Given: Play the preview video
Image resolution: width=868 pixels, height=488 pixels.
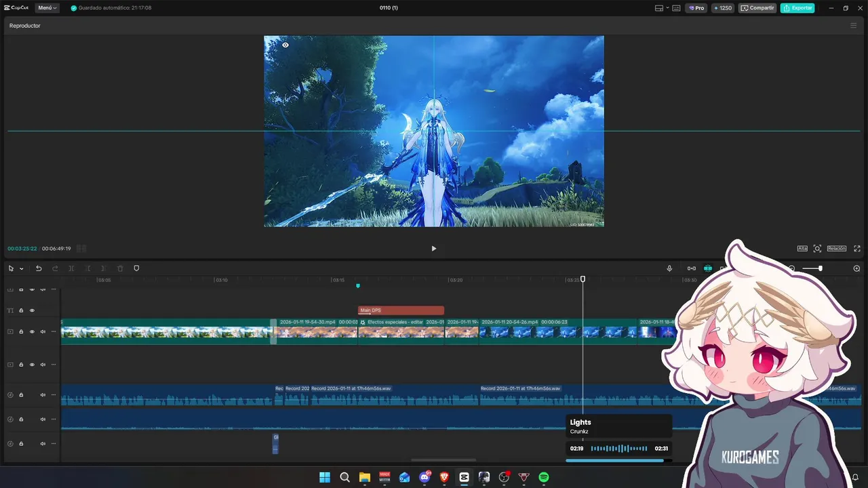Looking at the screenshot, I should coord(434,249).
